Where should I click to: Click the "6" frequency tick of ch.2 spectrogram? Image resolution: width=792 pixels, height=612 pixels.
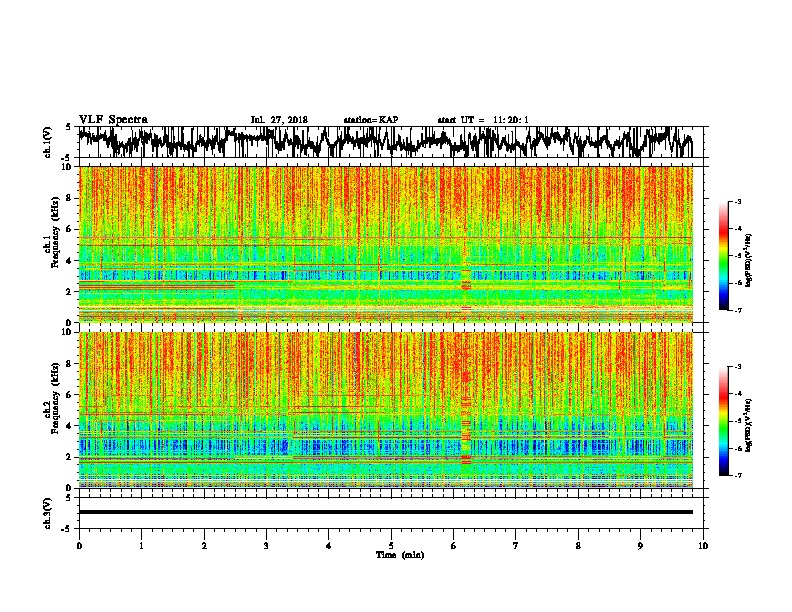click(x=71, y=394)
